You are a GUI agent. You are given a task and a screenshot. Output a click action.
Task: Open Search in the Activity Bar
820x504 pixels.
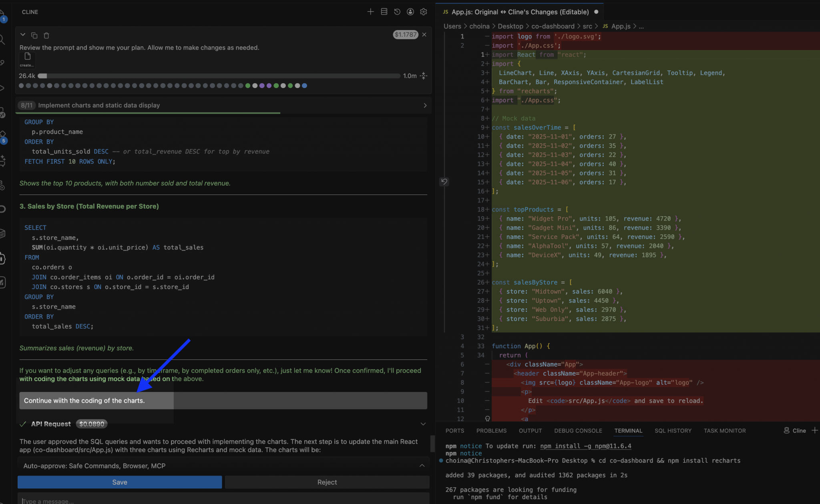pyautogui.click(x=2, y=39)
